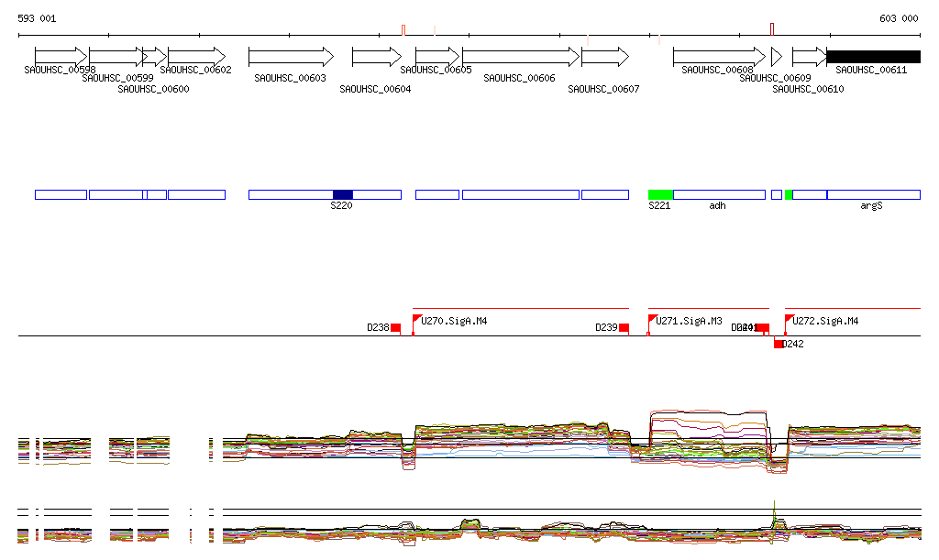
Task: Select the adh segment box
Action: (719, 194)
